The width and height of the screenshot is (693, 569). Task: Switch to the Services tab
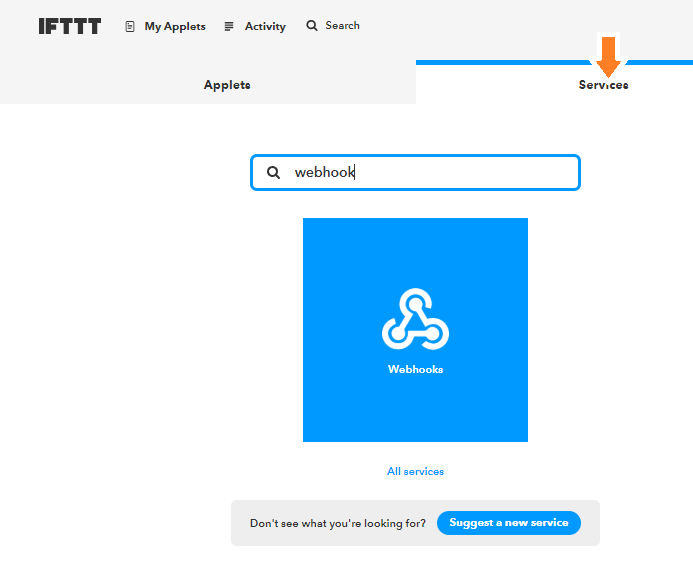(x=603, y=84)
